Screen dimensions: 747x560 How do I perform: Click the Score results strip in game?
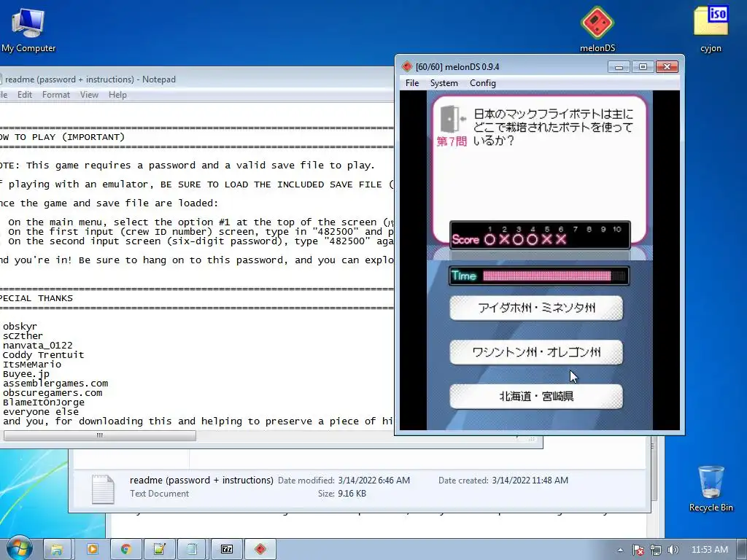[541, 236]
